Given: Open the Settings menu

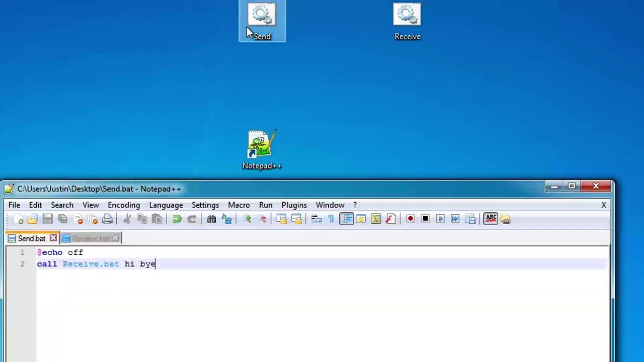Looking at the screenshot, I should [205, 205].
